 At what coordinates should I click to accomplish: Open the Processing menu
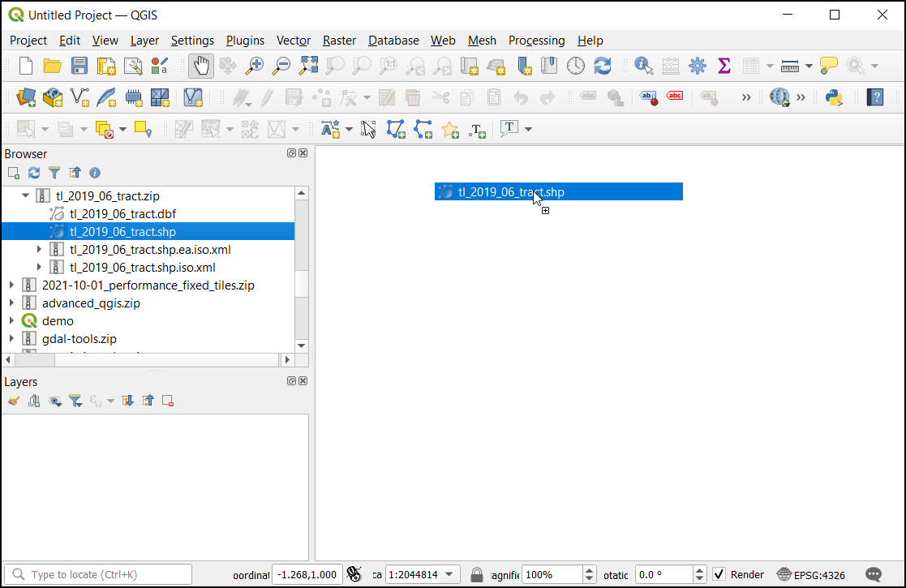[x=536, y=41]
